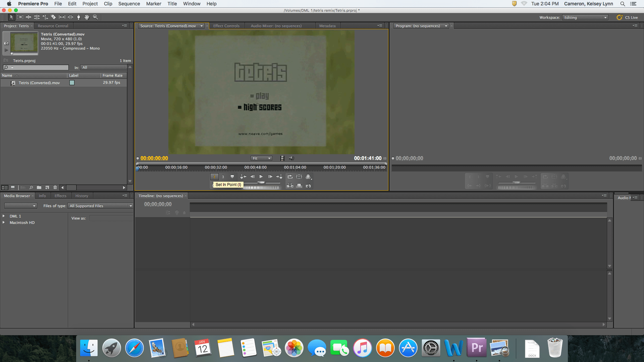Open the Fit zoom level dropdown
This screenshot has width=644, height=362.
pyautogui.click(x=262, y=158)
